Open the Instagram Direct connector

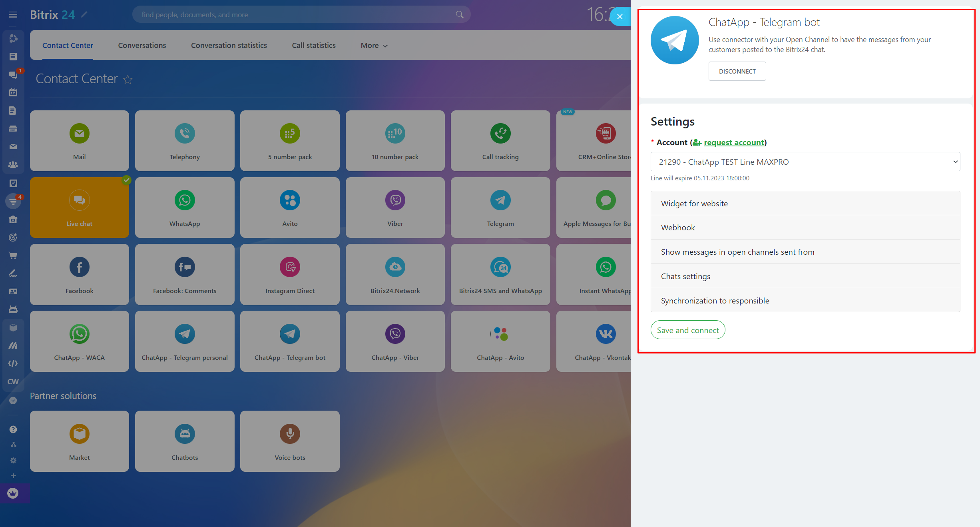(x=290, y=274)
